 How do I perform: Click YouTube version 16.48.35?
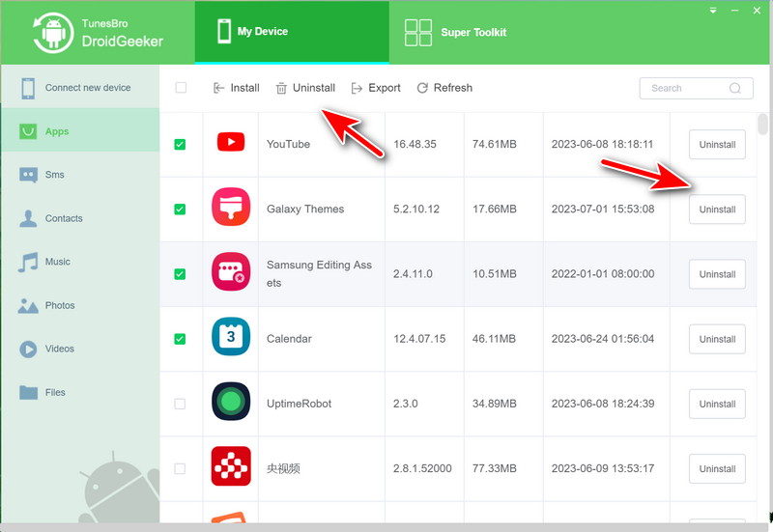pyautogui.click(x=415, y=144)
